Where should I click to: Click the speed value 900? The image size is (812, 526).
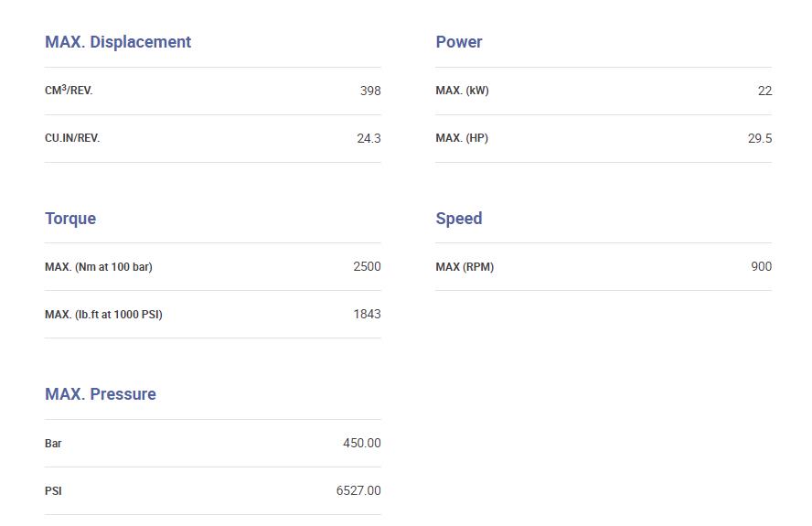coord(761,266)
